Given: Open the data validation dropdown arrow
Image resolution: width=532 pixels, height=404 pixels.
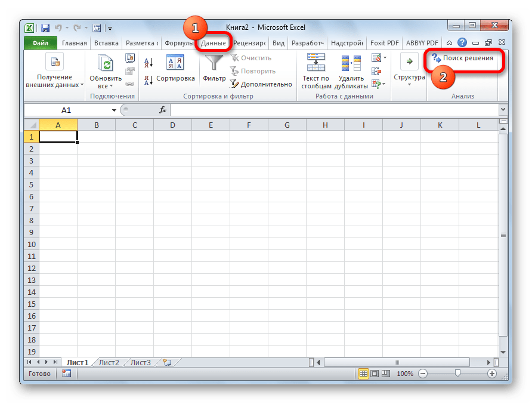Looking at the screenshot, I should click(x=385, y=58).
